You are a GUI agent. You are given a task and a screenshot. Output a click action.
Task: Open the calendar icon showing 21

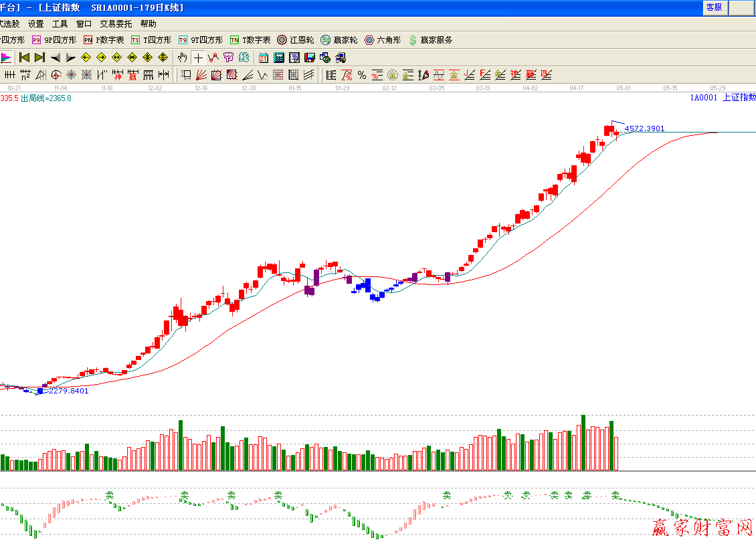264,58
